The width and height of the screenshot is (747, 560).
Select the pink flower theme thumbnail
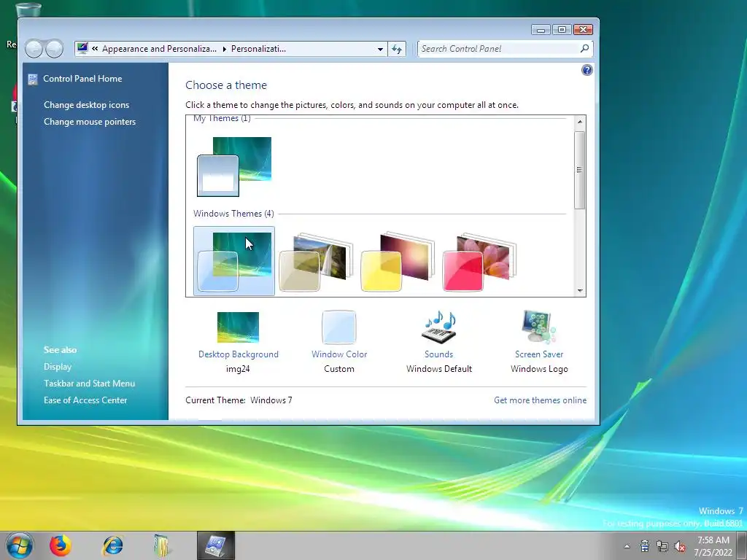[480, 262]
